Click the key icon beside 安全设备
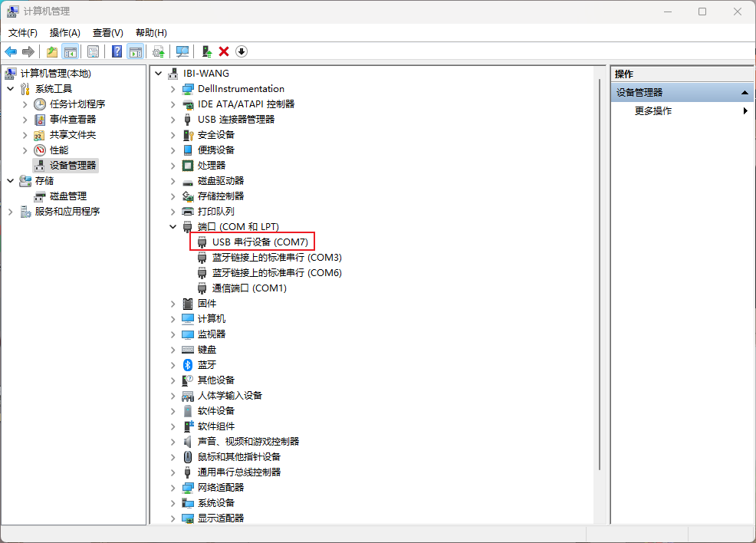This screenshot has width=756, height=543. [188, 135]
